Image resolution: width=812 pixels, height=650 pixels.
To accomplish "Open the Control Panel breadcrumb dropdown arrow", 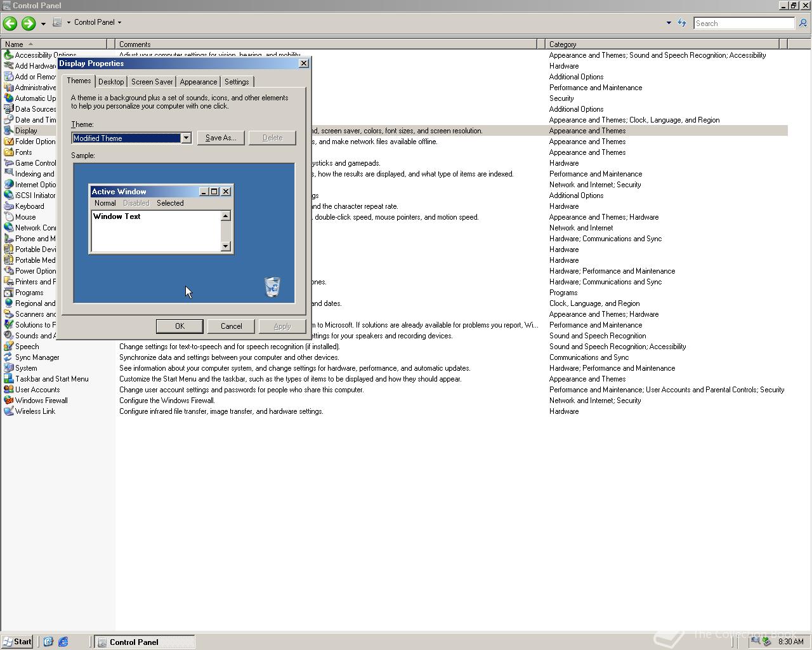I will [119, 22].
